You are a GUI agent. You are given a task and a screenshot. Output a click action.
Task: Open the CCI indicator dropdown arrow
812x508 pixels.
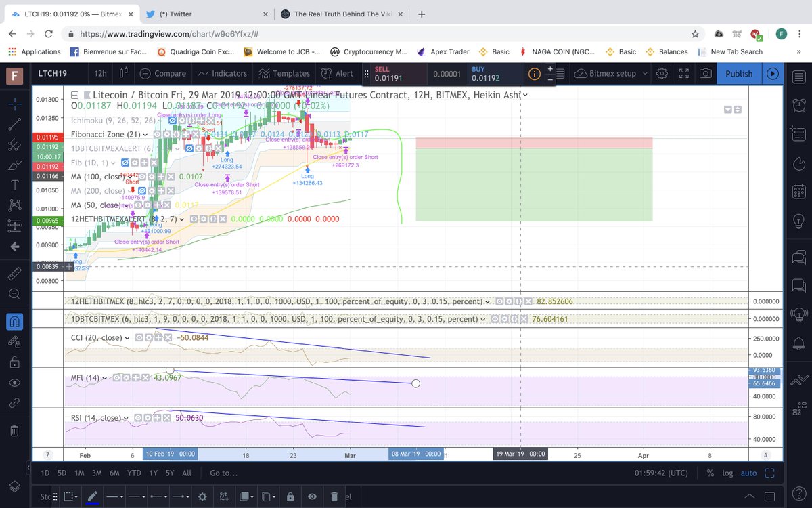click(x=127, y=337)
